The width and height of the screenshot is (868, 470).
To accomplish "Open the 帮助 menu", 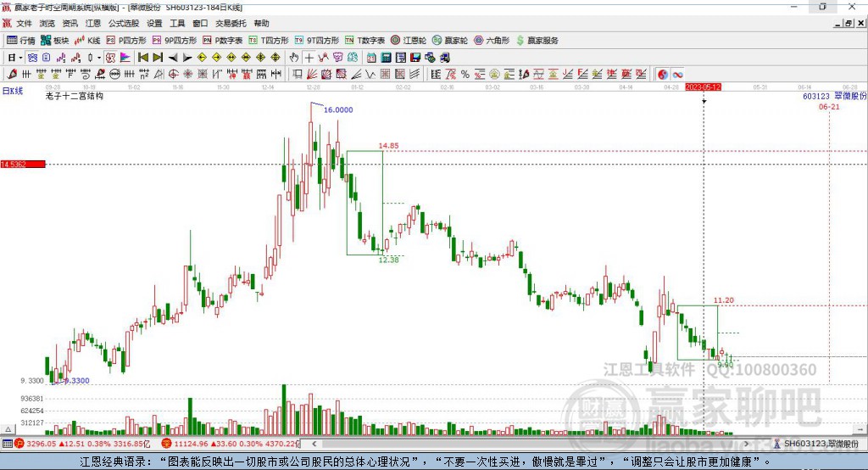I will [x=261, y=23].
